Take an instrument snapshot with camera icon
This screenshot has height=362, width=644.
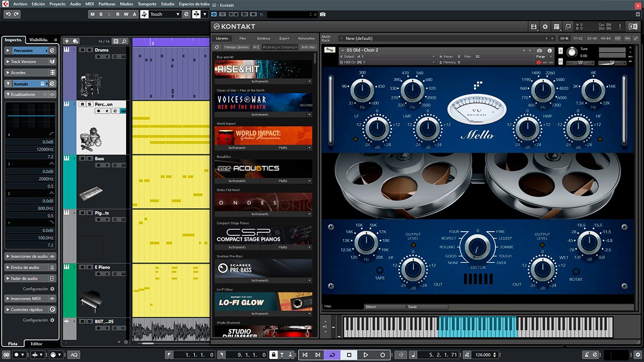click(x=539, y=50)
